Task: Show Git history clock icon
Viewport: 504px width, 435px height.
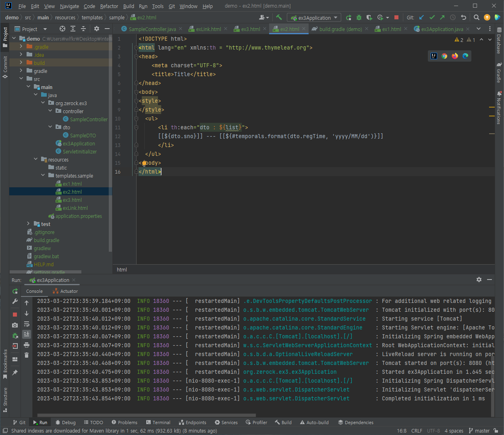Action: [453, 17]
